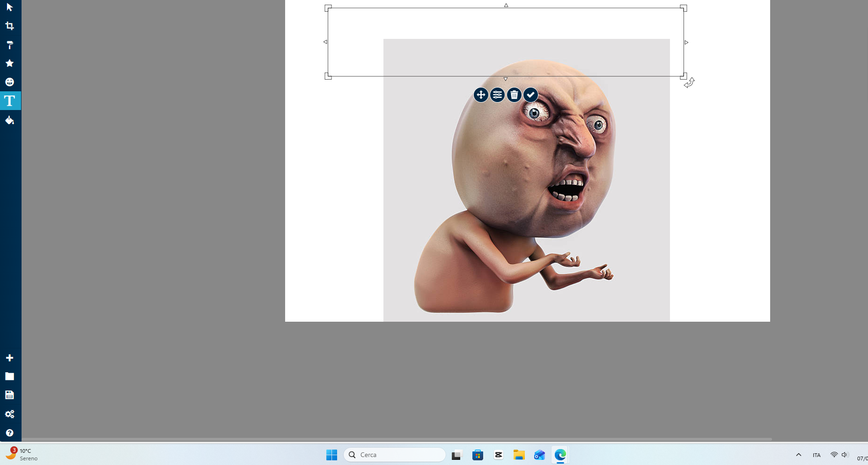This screenshot has height=465, width=868.
Task: Open the emoji sticker tool
Action: click(x=10, y=82)
